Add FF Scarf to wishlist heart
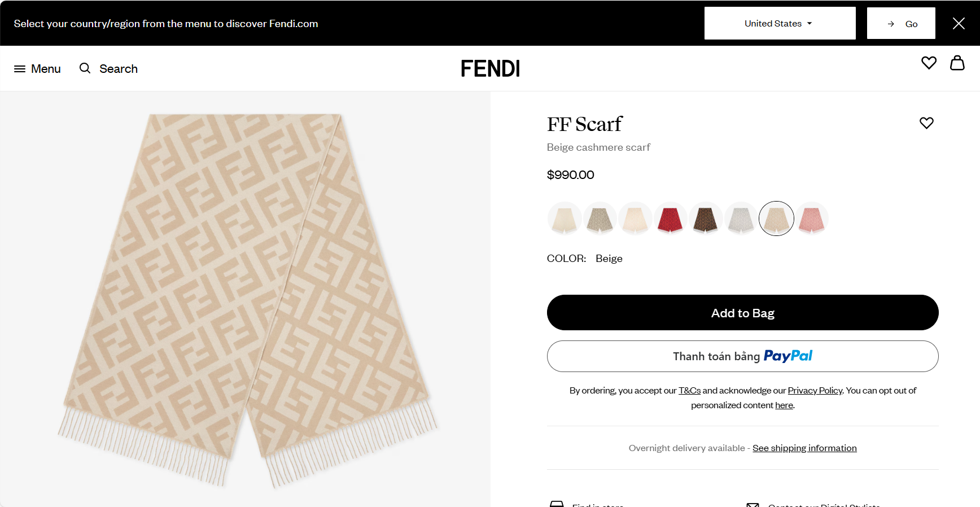 coord(926,123)
